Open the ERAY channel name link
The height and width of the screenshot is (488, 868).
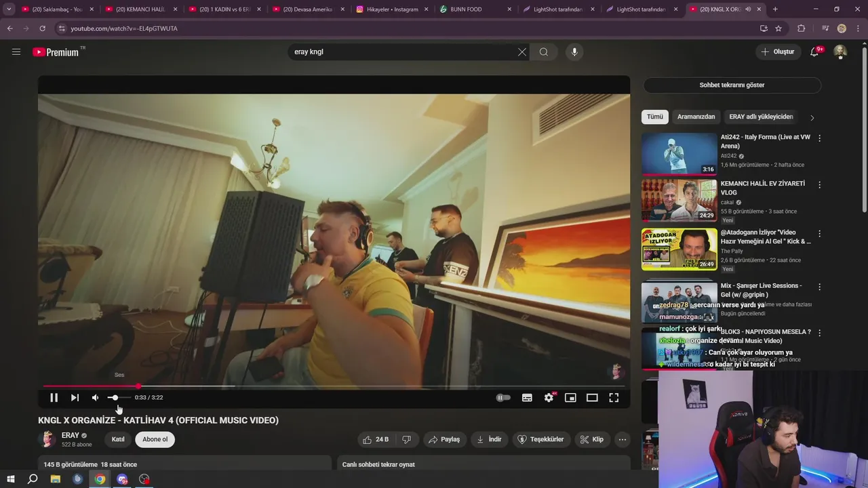[71, 436]
